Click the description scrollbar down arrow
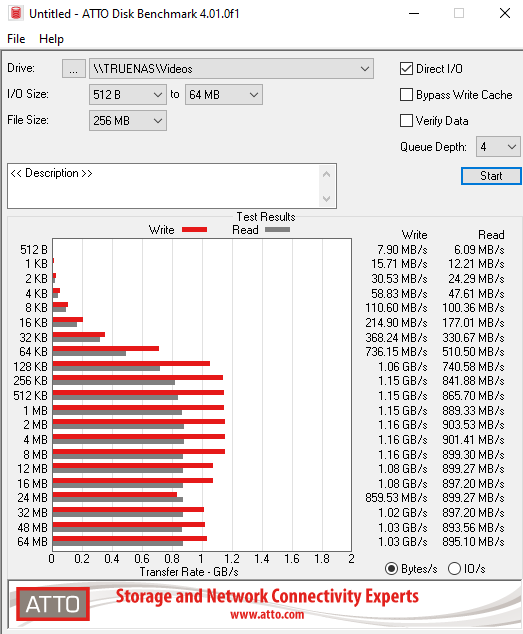 327,198
